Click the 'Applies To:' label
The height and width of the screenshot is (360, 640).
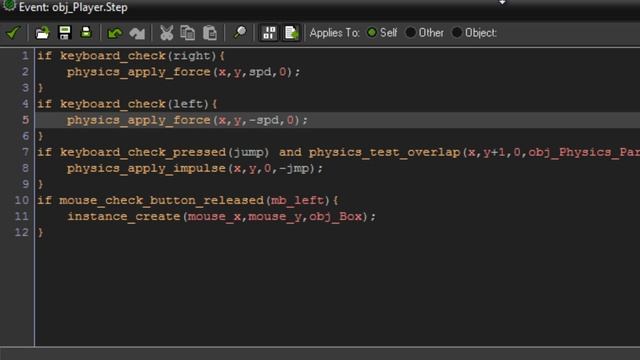click(334, 33)
